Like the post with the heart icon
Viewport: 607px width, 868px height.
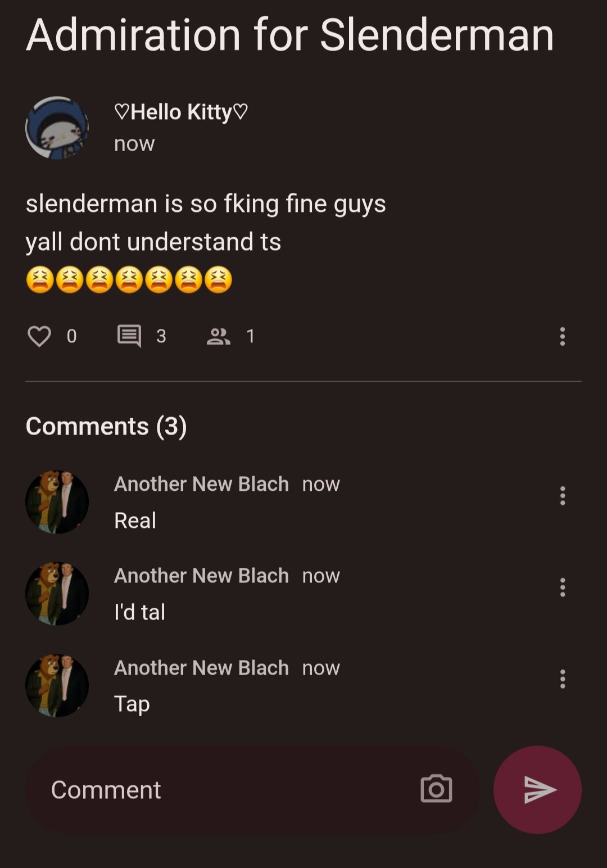pos(39,336)
